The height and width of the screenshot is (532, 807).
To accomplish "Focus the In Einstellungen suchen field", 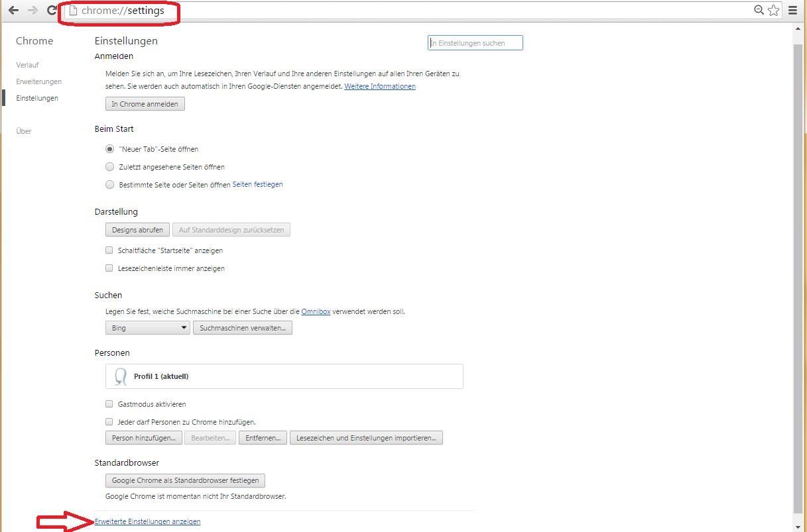I will [475, 43].
